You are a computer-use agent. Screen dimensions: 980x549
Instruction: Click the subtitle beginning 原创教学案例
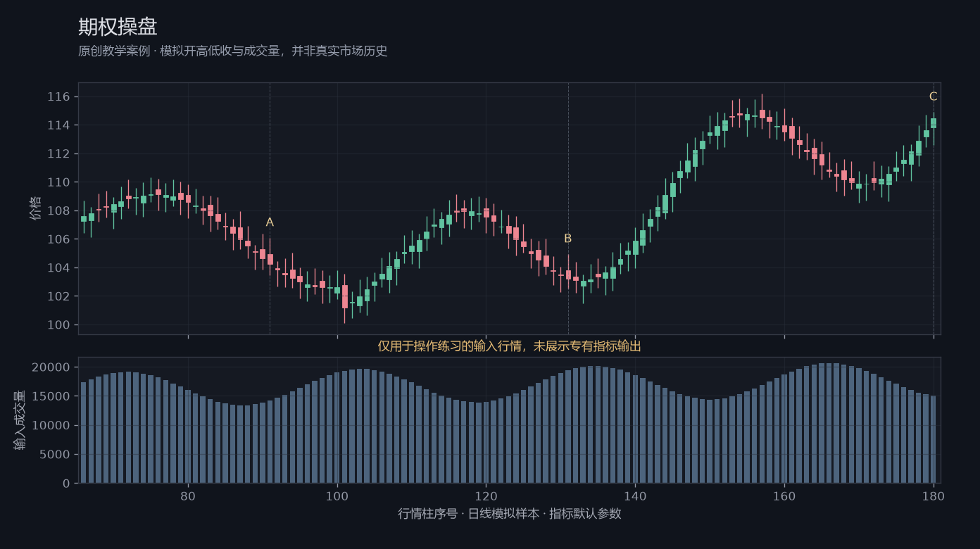(x=233, y=51)
